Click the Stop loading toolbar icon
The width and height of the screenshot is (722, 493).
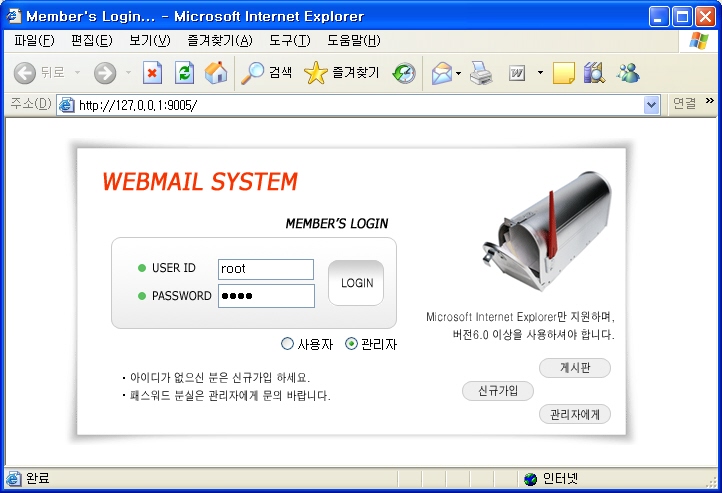click(152, 73)
